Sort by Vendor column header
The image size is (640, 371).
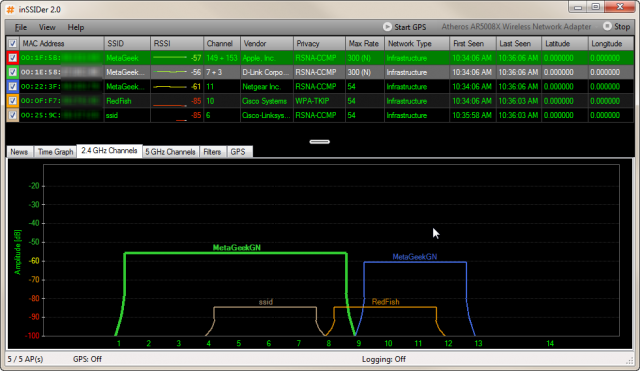pos(267,44)
